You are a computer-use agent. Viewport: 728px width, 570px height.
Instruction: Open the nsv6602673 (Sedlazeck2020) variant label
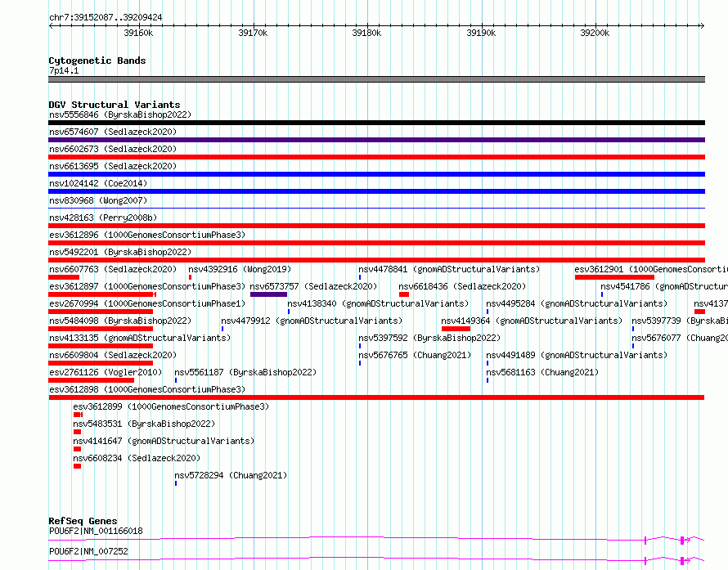[113, 149]
